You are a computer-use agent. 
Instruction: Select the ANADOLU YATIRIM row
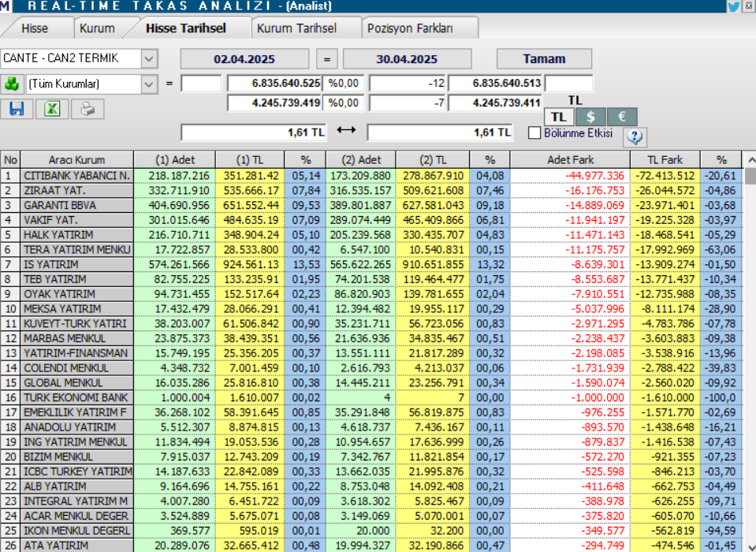click(371, 427)
